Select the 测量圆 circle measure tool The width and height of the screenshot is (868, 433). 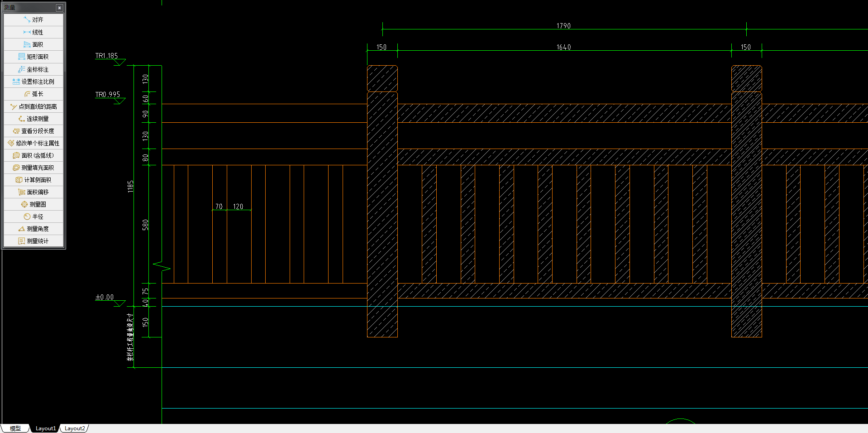(x=33, y=204)
